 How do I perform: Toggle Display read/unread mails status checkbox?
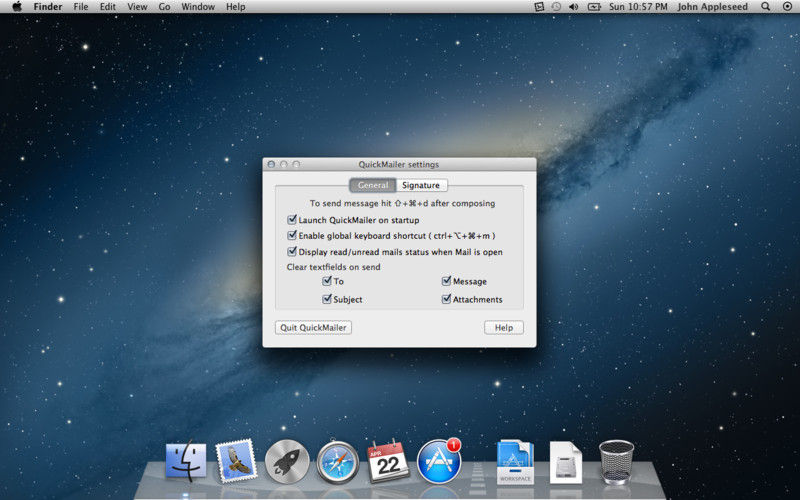(292, 252)
